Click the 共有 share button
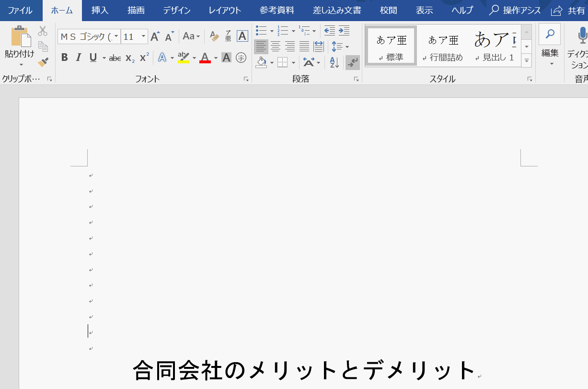The width and height of the screenshot is (588, 389). coord(569,10)
